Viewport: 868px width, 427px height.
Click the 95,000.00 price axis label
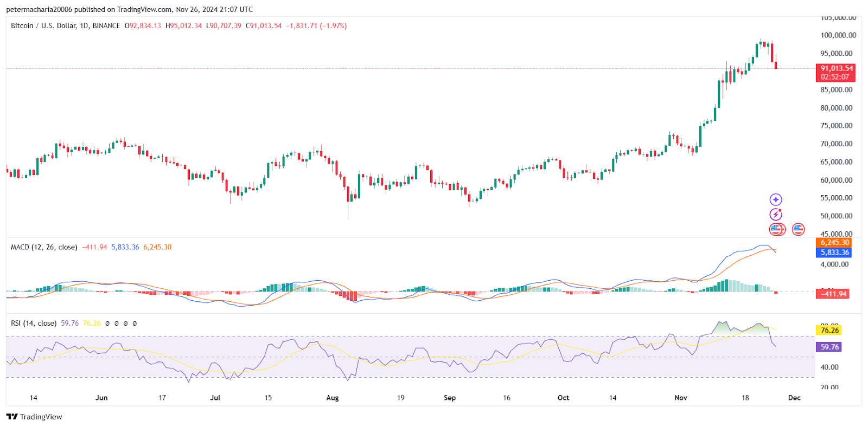837,54
